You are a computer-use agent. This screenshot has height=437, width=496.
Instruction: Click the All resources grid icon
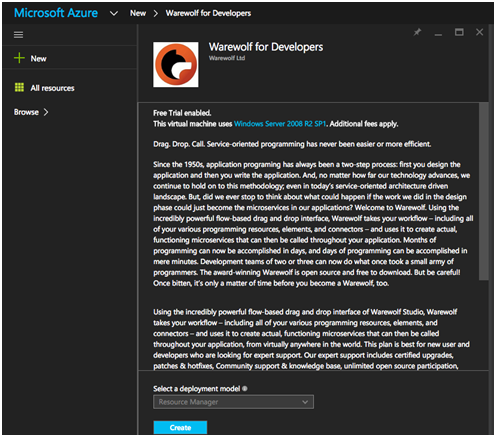tap(19, 87)
